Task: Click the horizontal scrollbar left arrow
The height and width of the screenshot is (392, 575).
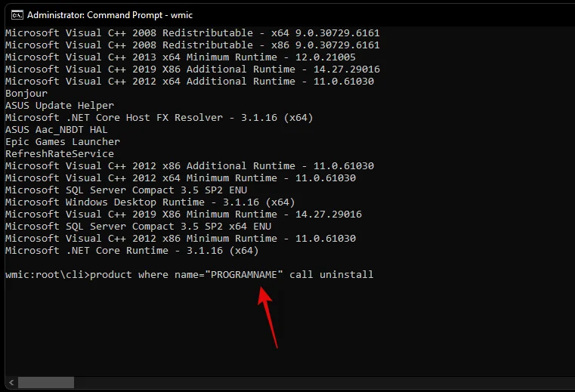Action: click(x=11, y=382)
